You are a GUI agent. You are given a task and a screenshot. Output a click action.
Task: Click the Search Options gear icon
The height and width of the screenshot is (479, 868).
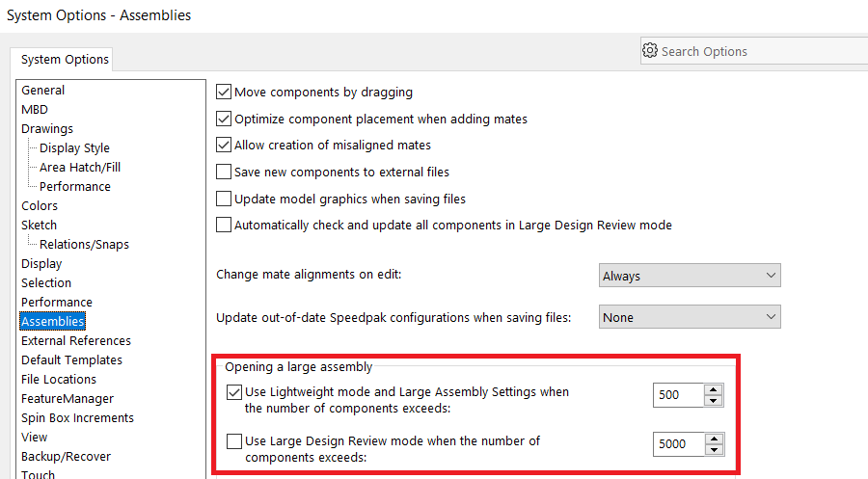[650, 51]
